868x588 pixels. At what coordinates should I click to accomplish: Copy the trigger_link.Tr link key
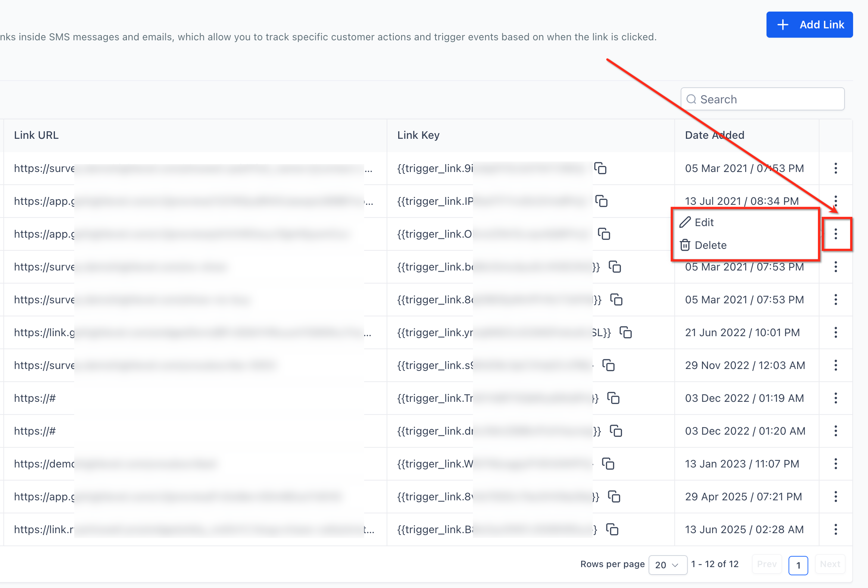[613, 398]
